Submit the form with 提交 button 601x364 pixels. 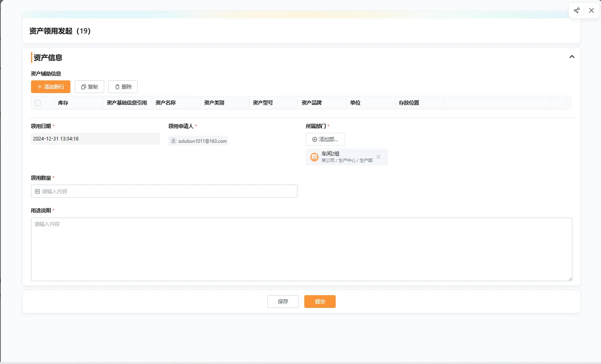(320, 302)
